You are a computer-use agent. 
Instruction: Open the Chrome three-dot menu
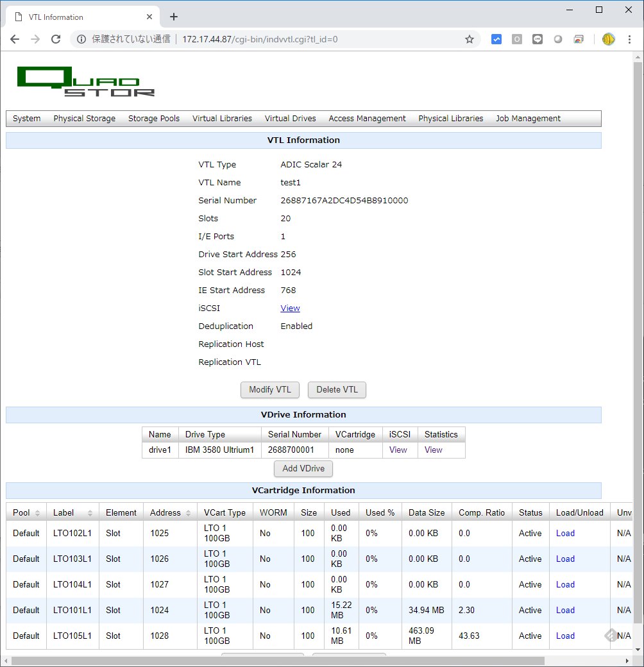pos(629,40)
